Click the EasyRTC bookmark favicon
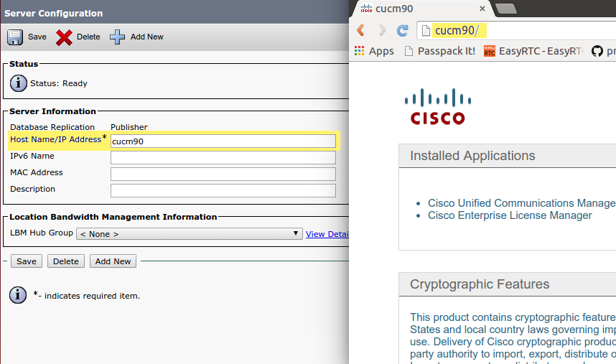 click(x=490, y=51)
